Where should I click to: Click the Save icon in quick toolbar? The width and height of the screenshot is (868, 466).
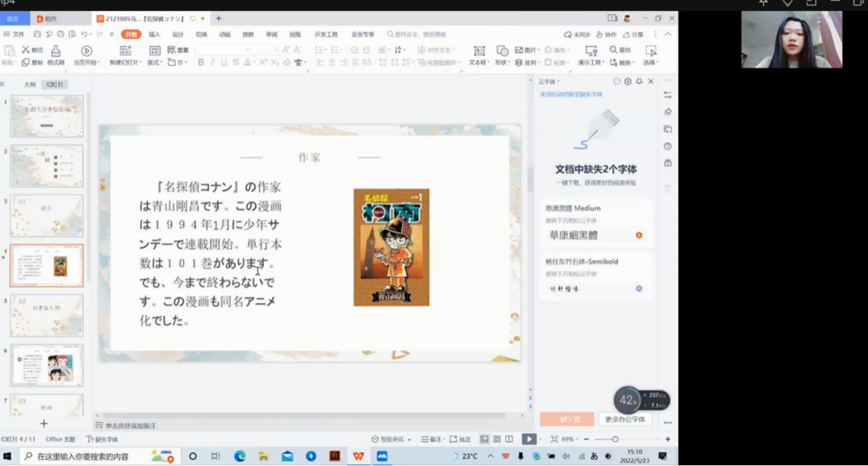37,34
